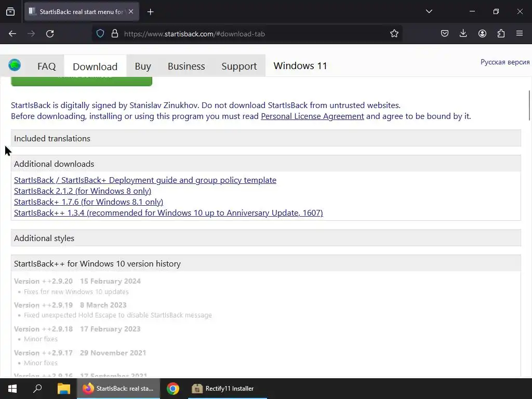This screenshot has height=399, width=532.
Task: Click the StartIsBack globe logo icon
Action: click(15, 65)
